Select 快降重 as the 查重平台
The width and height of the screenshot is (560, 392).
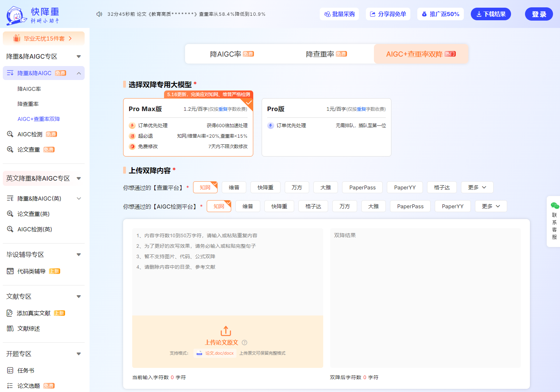[265, 188]
